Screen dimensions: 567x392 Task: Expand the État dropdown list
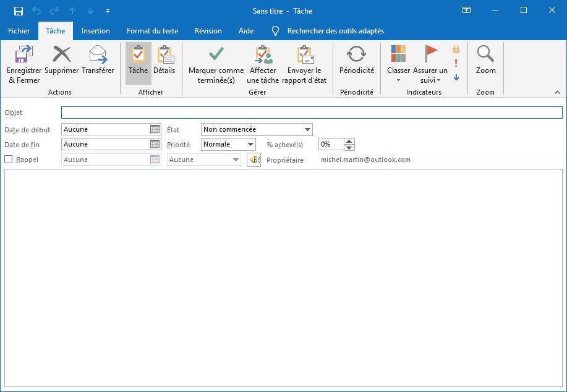[307, 130]
